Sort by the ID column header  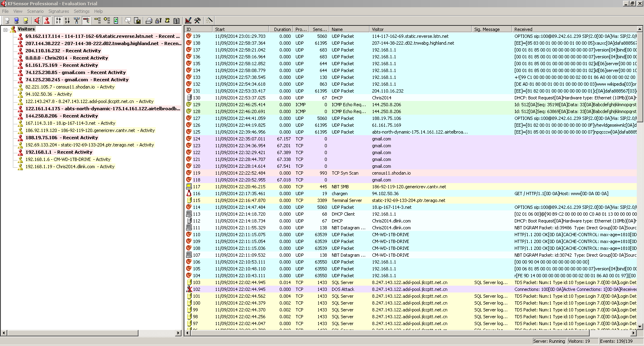pos(198,29)
